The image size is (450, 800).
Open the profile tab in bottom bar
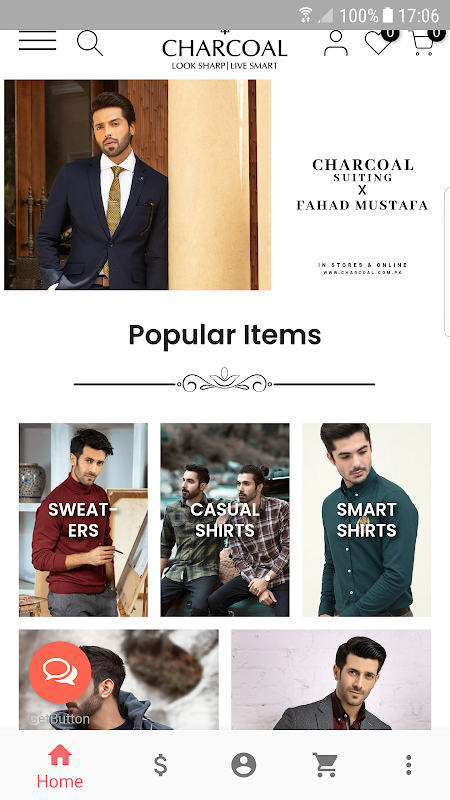coord(243,765)
